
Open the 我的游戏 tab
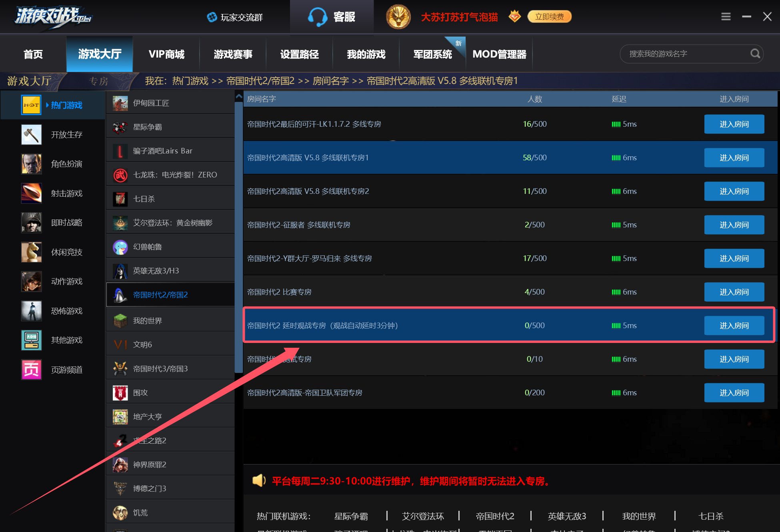pyautogui.click(x=366, y=54)
